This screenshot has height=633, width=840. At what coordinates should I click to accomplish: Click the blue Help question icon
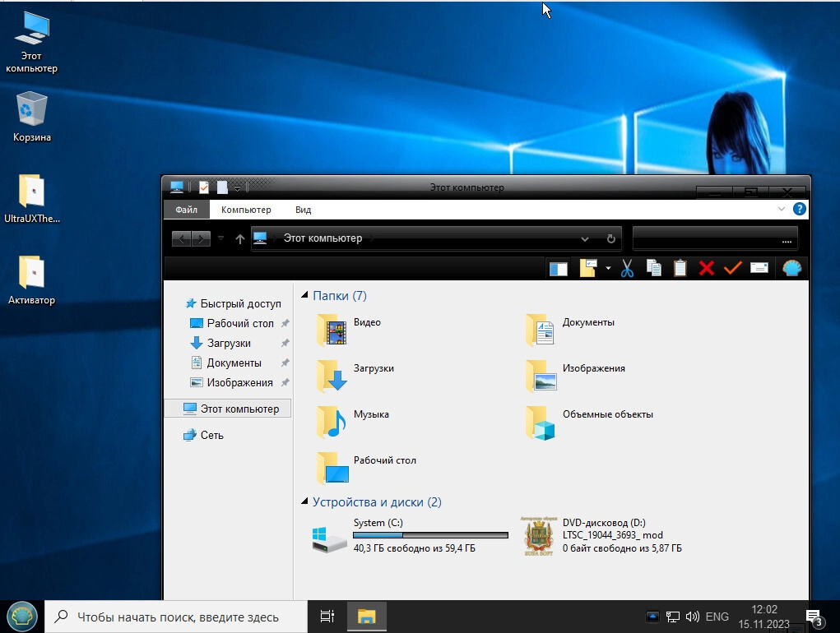click(798, 210)
